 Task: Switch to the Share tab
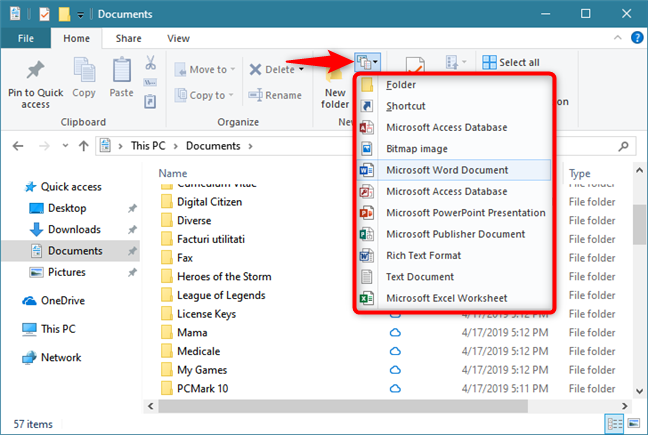tap(129, 38)
